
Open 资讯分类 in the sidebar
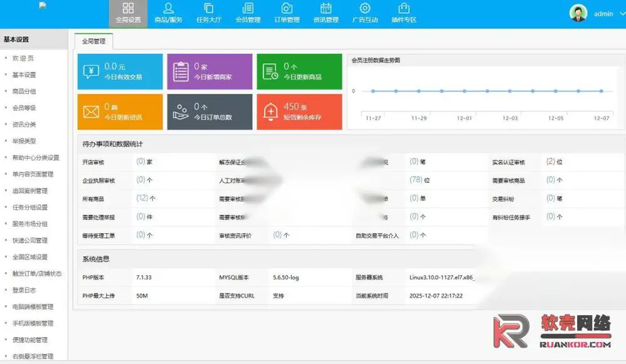[x=24, y=124]
